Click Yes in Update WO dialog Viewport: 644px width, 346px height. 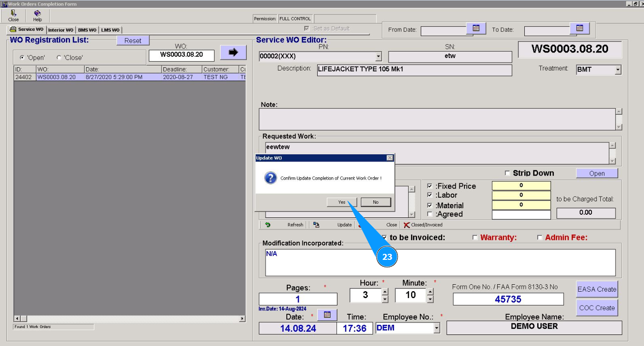tap(342, 202)
